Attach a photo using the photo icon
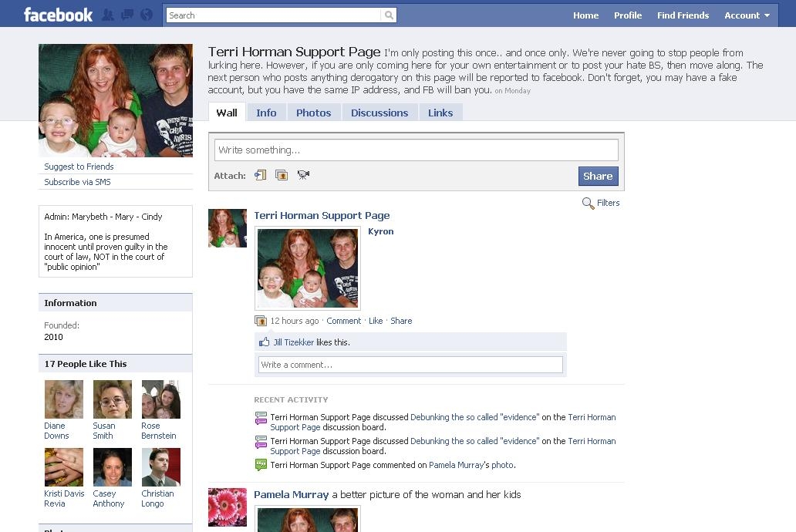 (x=282, y=175)
